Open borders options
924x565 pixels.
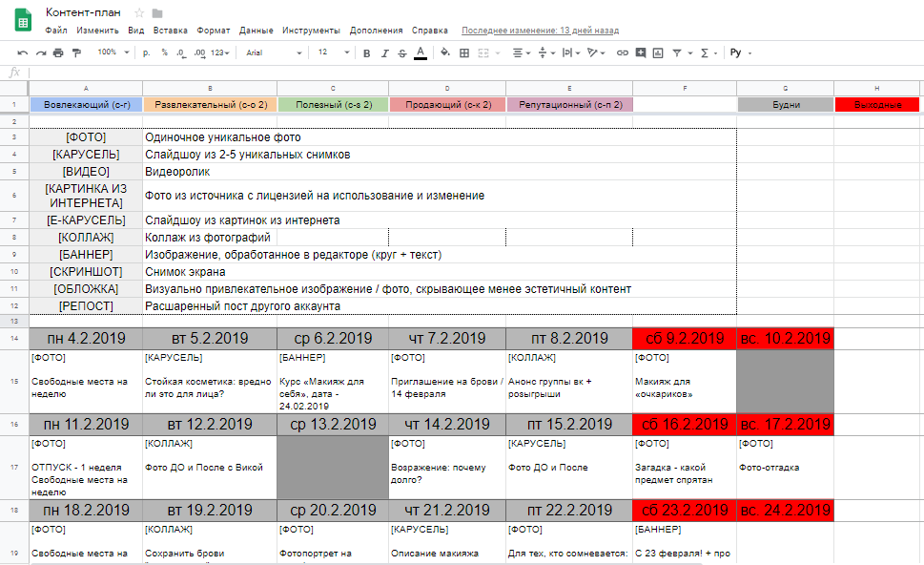click(464, 53)
